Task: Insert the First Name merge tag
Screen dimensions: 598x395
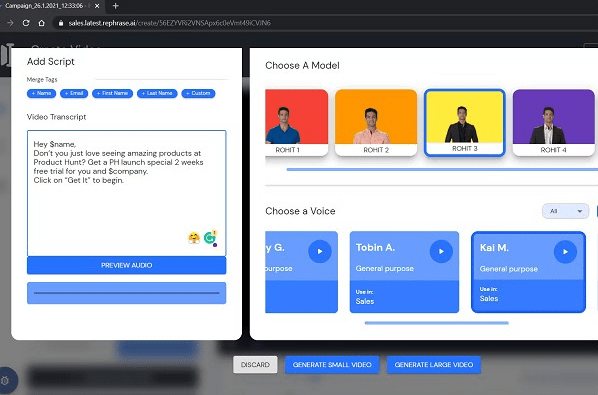Action: point(113,93)
